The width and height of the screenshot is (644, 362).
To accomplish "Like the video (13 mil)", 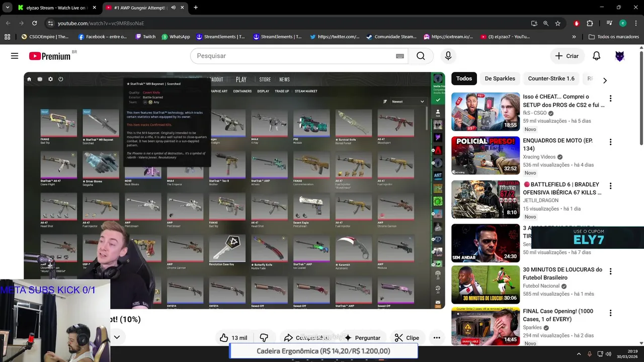I will click(x=234, y=338).
